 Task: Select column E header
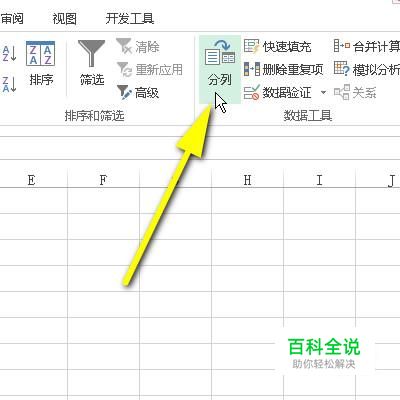32,180
